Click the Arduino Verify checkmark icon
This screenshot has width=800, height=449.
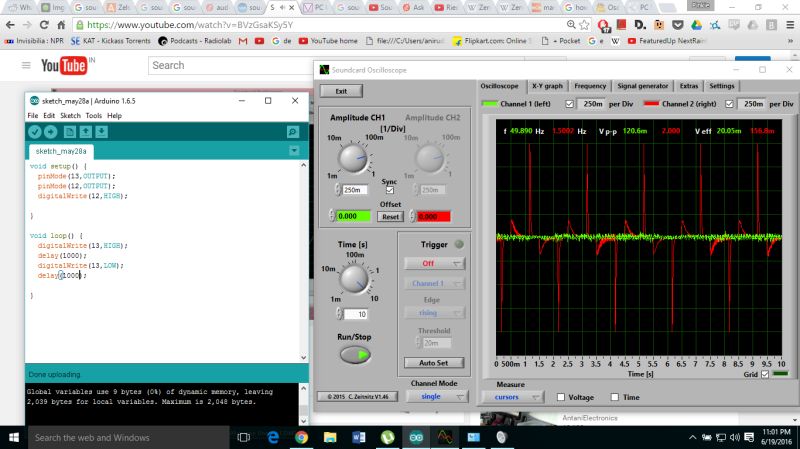(x=35, y=132)
